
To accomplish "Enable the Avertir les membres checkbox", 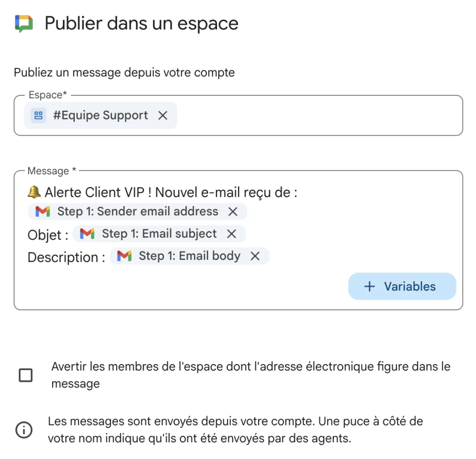I will 26,375.
